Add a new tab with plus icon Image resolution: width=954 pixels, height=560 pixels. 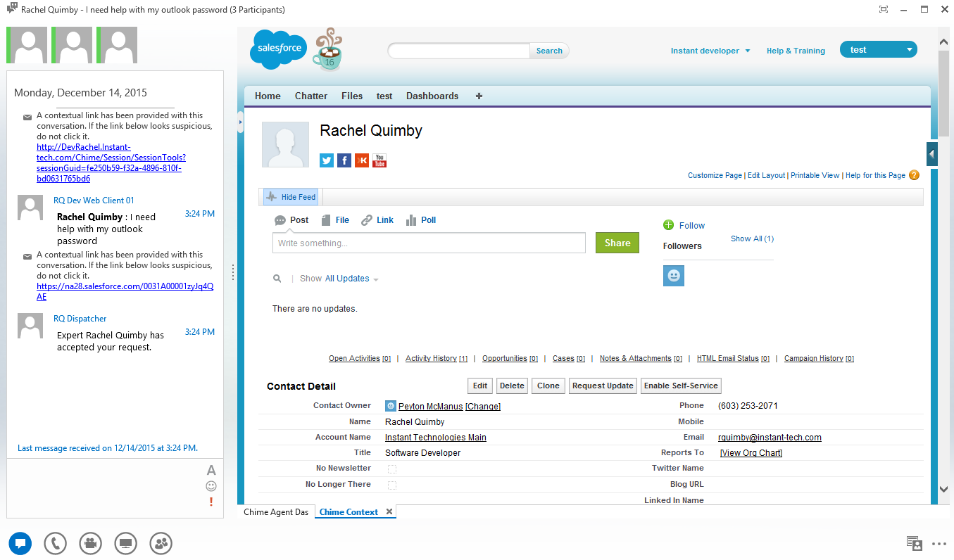(479, 96)
